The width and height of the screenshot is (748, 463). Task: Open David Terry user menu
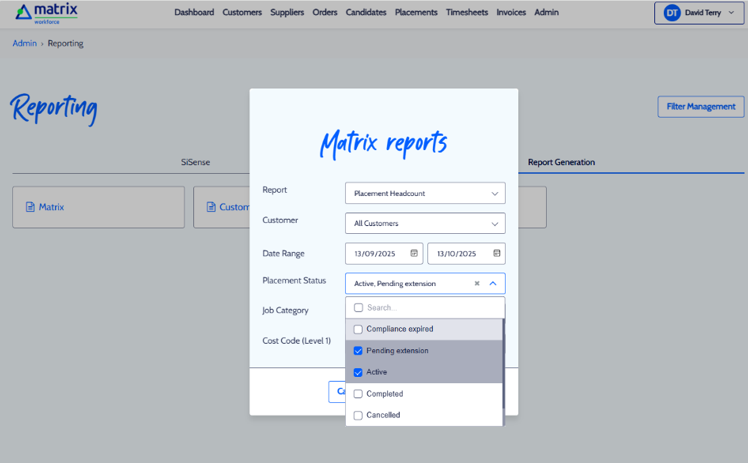[x=700, y=13]
